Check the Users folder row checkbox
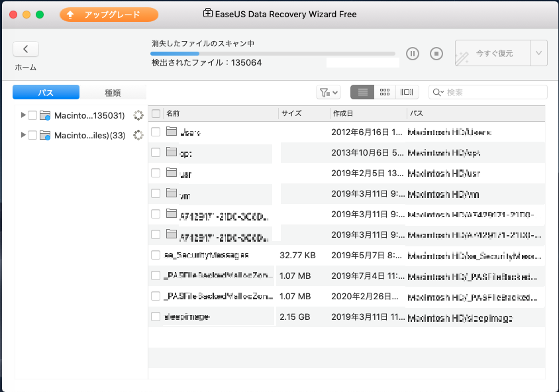559x392 pixels. [156, 132]
